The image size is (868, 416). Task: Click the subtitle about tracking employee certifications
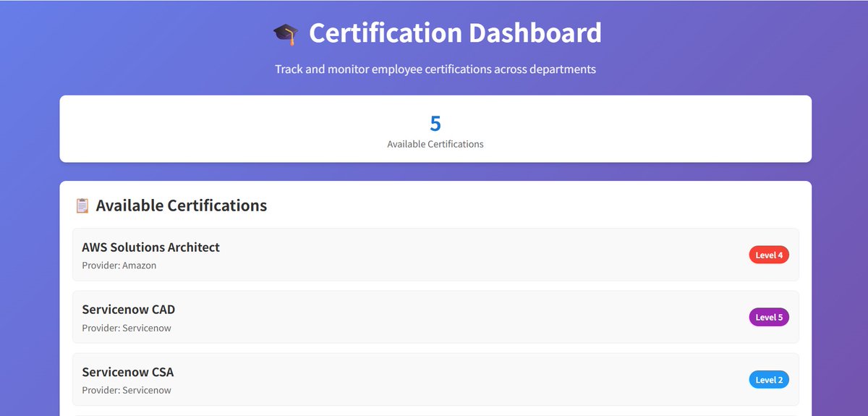435,69
